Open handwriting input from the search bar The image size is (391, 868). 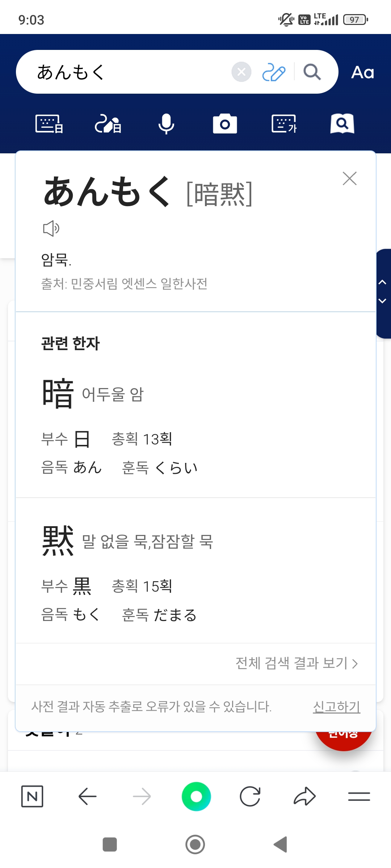pos(274,72)
